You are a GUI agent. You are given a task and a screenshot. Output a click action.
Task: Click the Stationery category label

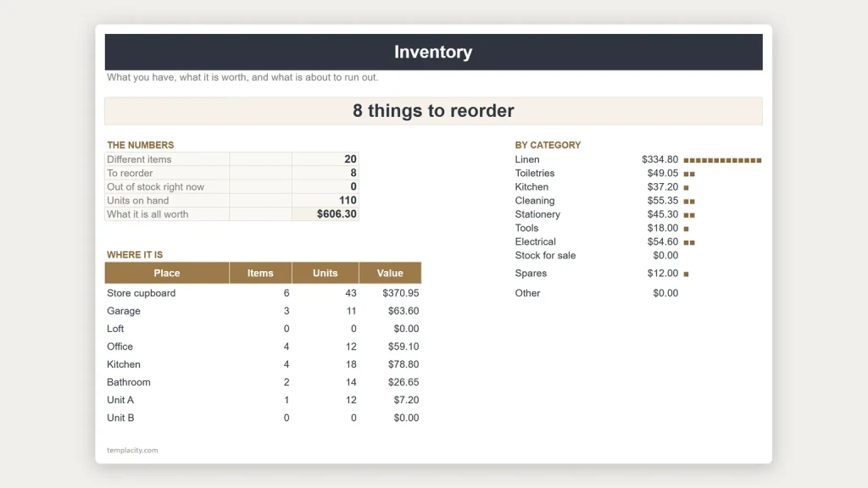click(537, 214)
